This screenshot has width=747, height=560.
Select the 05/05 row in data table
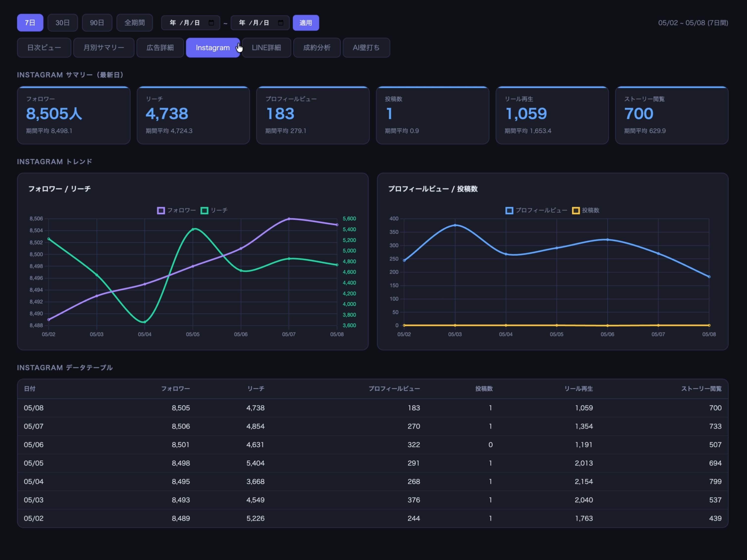point(373,463)
